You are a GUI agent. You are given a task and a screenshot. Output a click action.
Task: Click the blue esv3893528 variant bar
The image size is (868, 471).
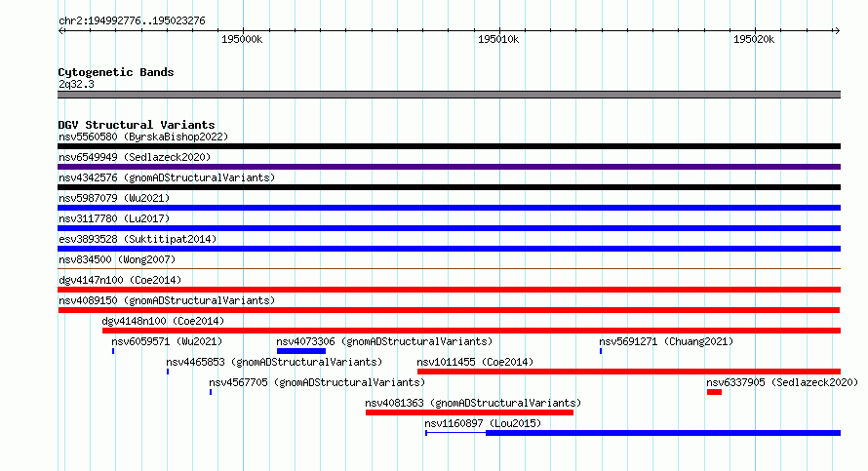click(x=449, y=249)
